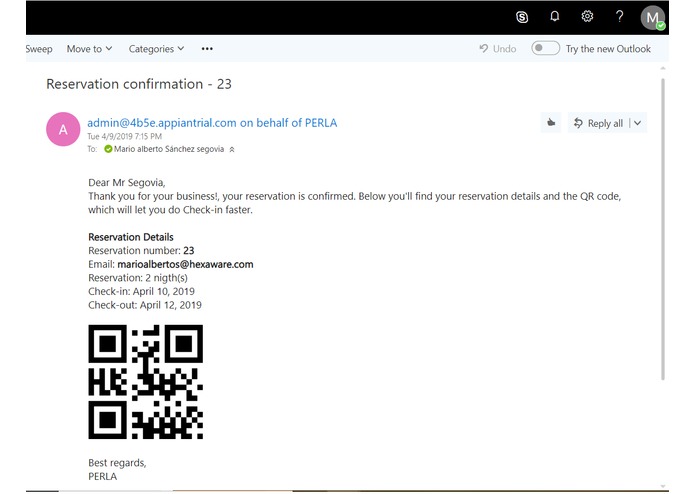The height and width of the screenshot is (494, 695).
Task: Click the email subject Reservation confirmation - 23
Action: point(139,84)
